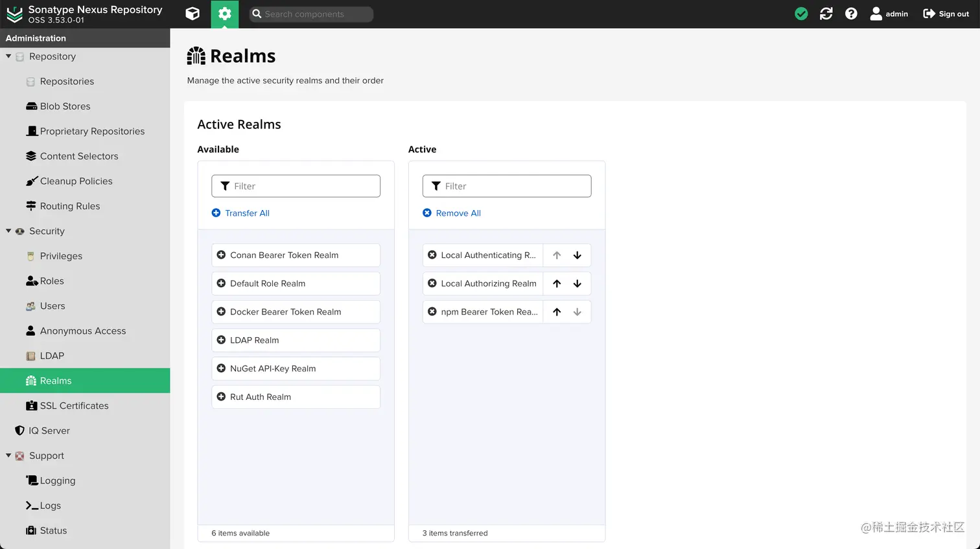Click the green system status checkmark icon
Image resolution: width=980 pixels, height=549 pixels.
(x=801, y=14)
